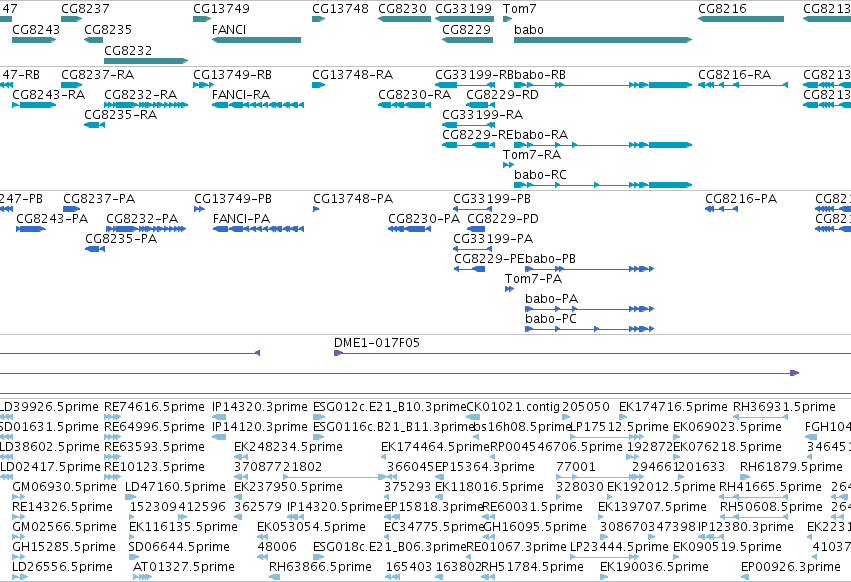Image resolution: width=851 pixels, height=582 pixels.
Task: Select protein FANCI-PA feature
Action: tap(258, 229)
